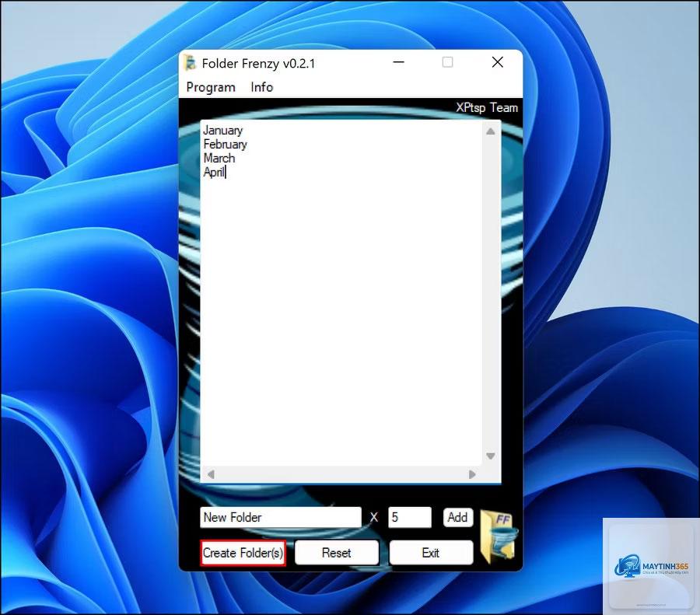
Task: Open the Info menu
Action: (261, 87)
